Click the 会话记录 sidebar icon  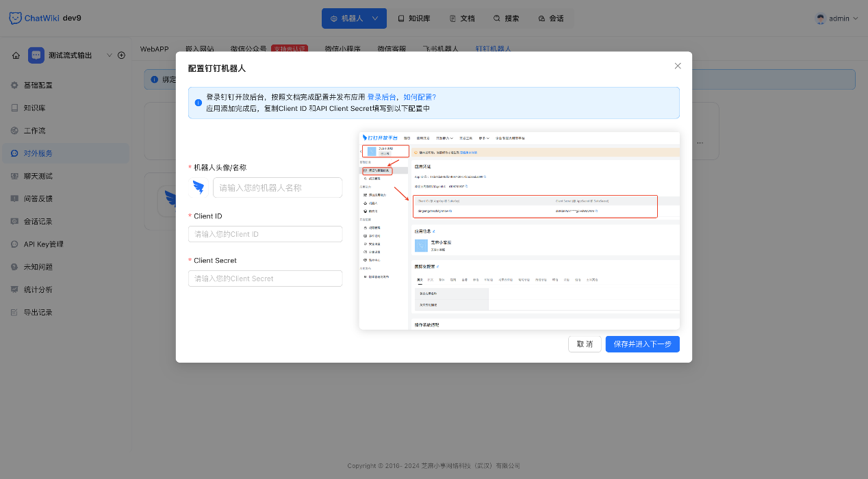pos(14,222)
